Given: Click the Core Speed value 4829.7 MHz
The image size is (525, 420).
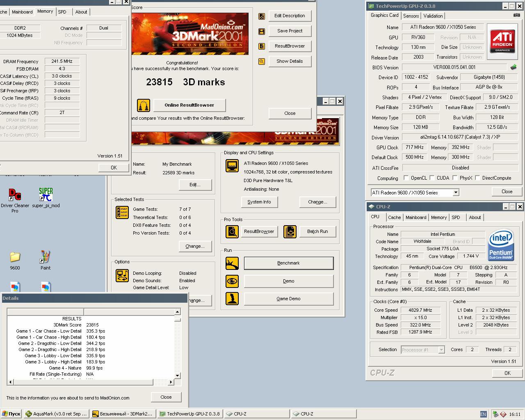Looking at the screenshot, I should pos(420,310).
